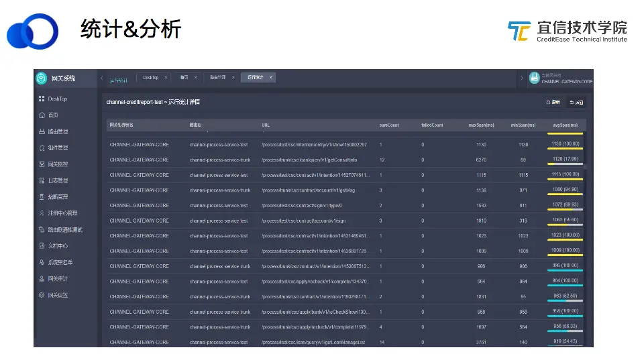Viewport: 644px width, 362px height.
Task: Open the 日志管理 log sidebar icon
Action: [x=42, y=180]
